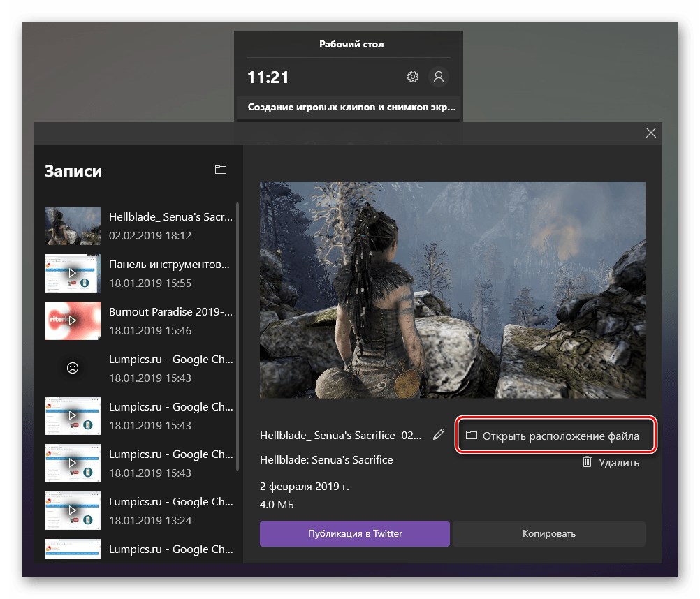Play the Burnout Paradise clip thumbnail
The image size is (700, 599).
[73, 320]
